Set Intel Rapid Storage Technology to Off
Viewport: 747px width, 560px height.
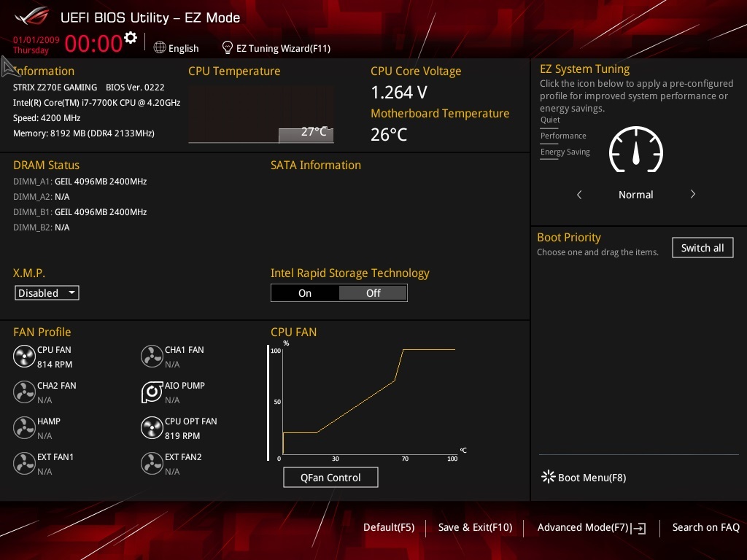tap(373, 293)
